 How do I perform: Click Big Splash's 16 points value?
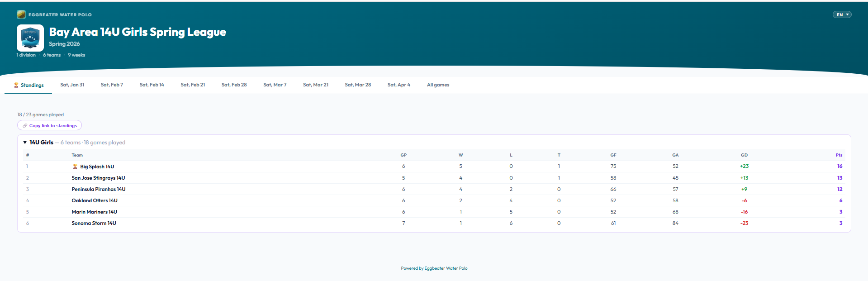[x=840, y=166]
